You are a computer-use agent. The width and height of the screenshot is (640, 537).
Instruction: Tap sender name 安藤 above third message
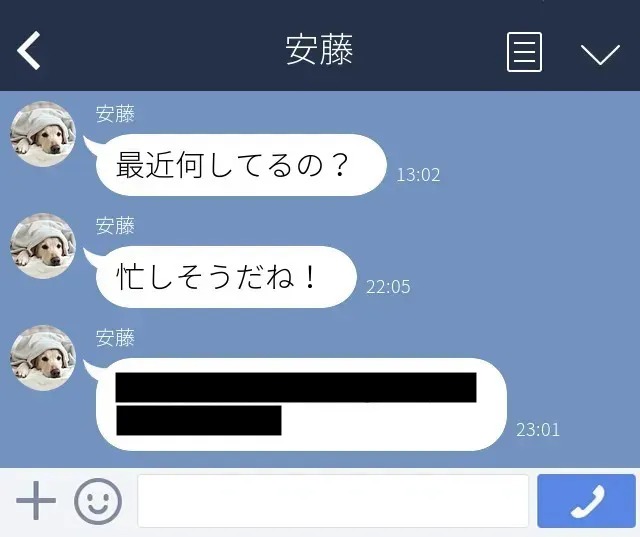[115, 338]
